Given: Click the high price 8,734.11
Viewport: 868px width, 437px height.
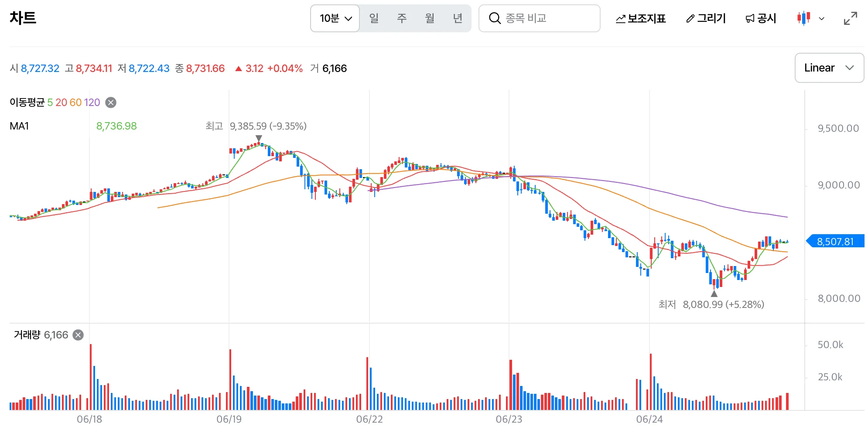Looking at the screenshot, I should point(94,68).
